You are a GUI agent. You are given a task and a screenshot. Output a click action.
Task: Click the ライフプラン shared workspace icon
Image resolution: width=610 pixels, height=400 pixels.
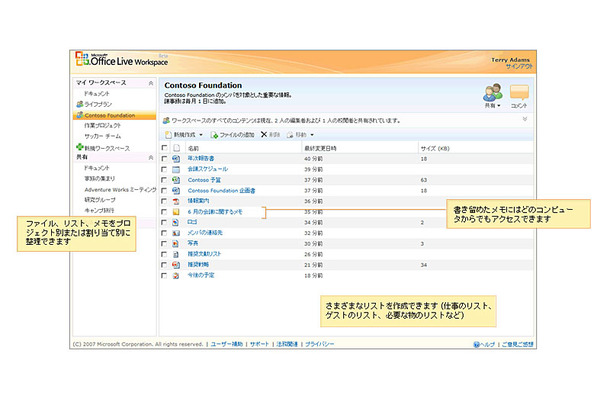pos(80,104)
